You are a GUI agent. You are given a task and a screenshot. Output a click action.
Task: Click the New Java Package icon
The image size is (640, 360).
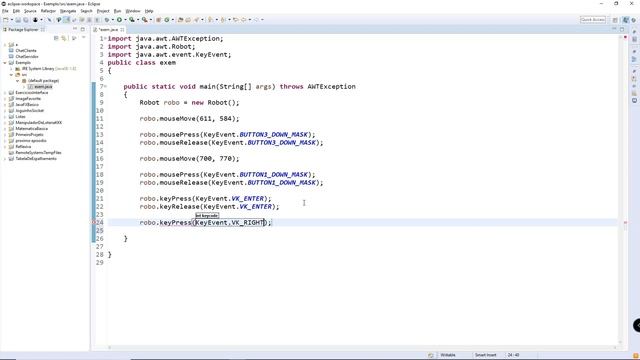158,20
